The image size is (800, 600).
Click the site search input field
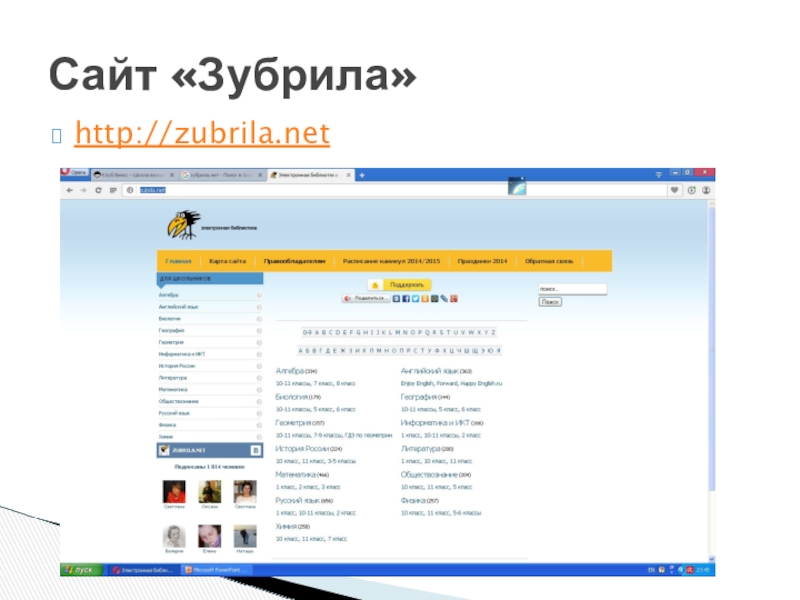(572, 289)
